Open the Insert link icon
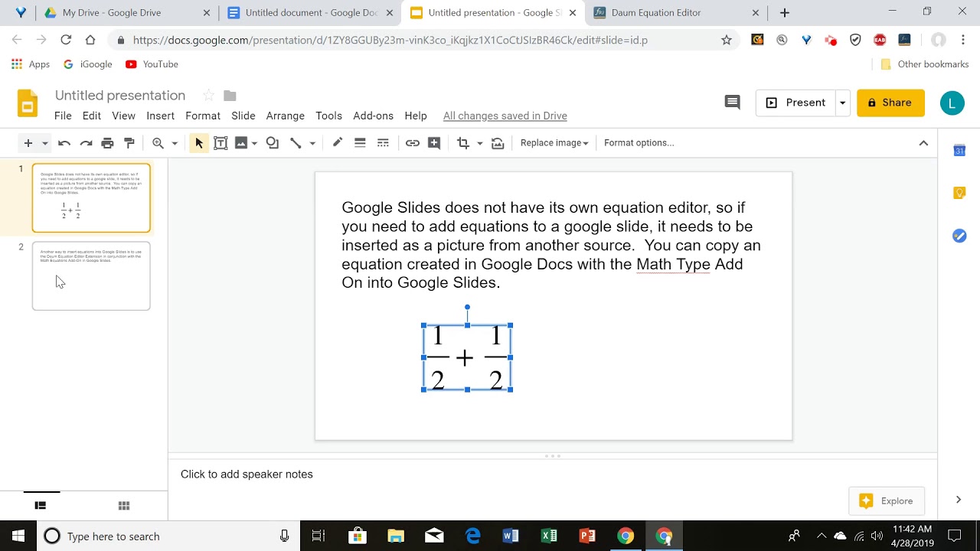 tap(413, 143)
